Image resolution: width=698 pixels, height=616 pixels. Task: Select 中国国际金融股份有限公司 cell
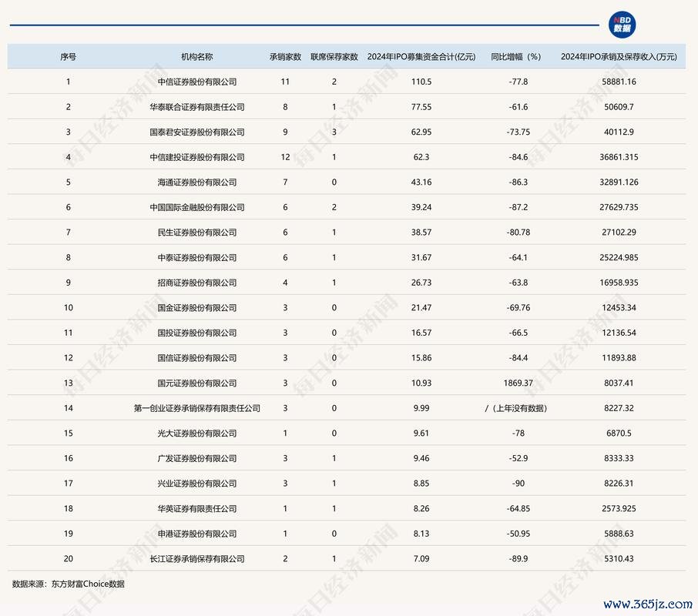point(197,207)
